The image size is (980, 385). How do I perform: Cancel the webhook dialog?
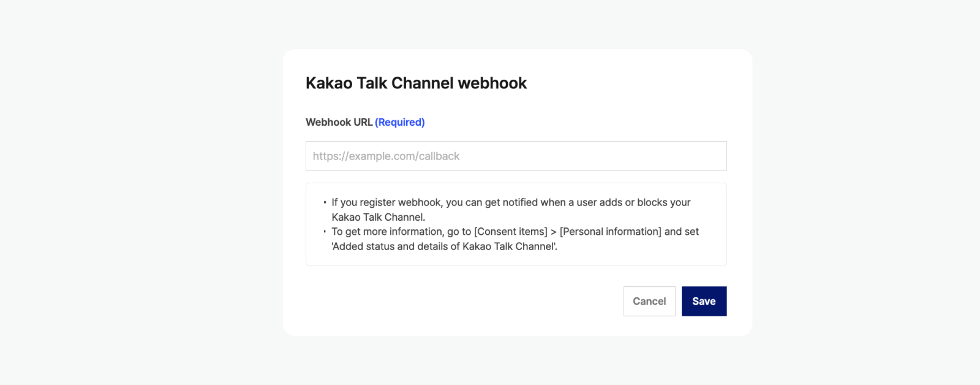click(649, 302)
